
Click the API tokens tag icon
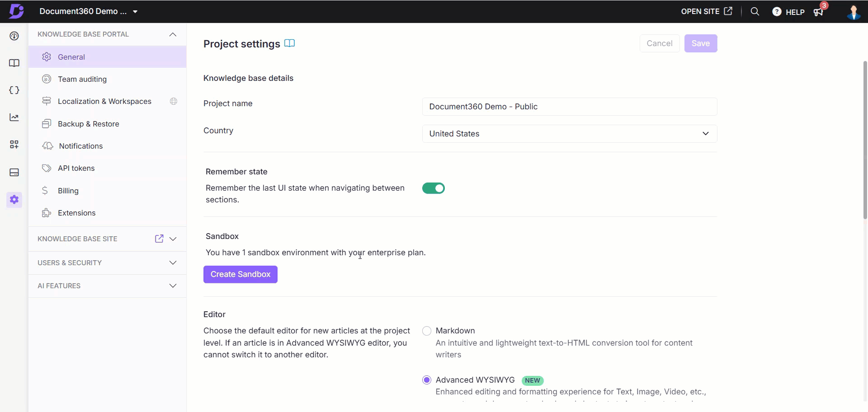coord(47,168)
